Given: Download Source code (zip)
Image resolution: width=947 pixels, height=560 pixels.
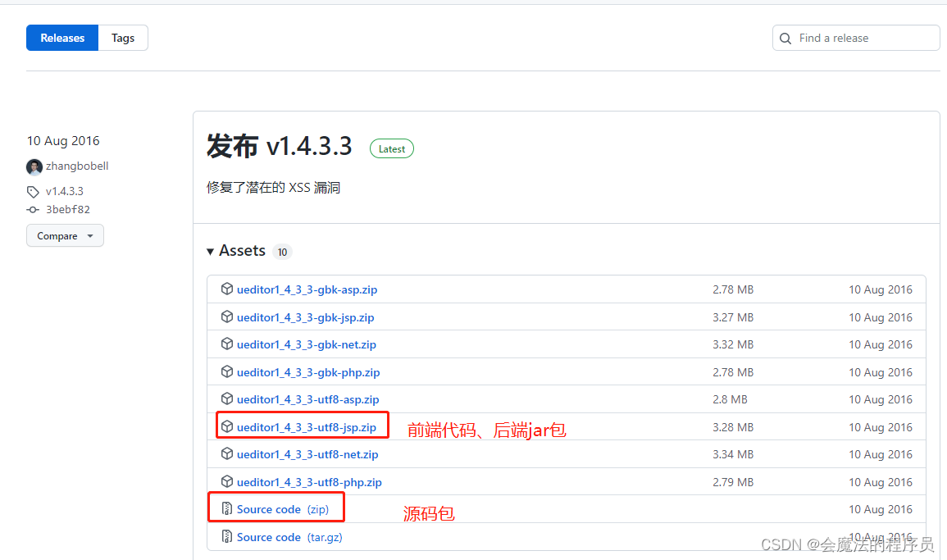Looking at the screenshot, I should point(283,509).
